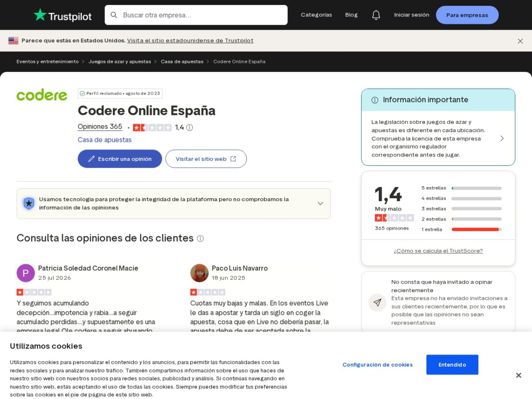
Task: Click the Codere company logo
Action: [42, 95]
